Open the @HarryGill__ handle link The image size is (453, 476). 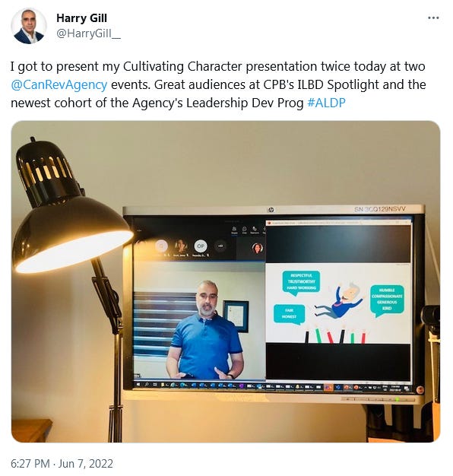tap(88, 33)
